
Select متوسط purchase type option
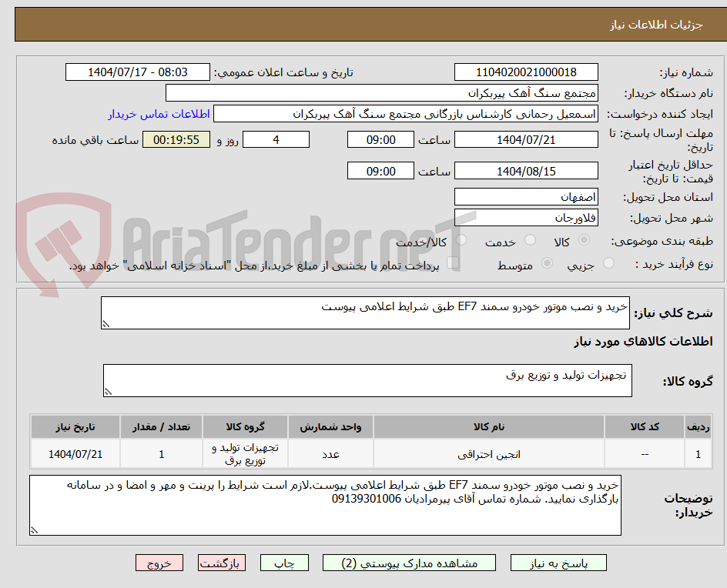pos(547,262)
